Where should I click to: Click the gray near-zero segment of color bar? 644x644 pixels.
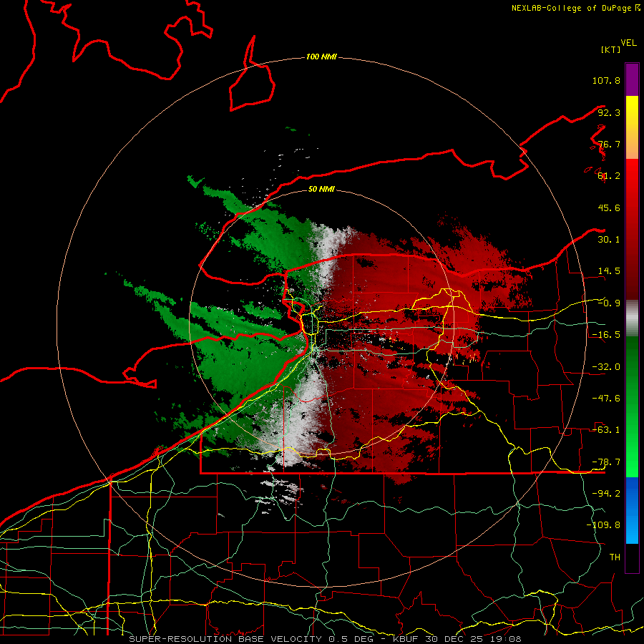click(x=632, y=318)
